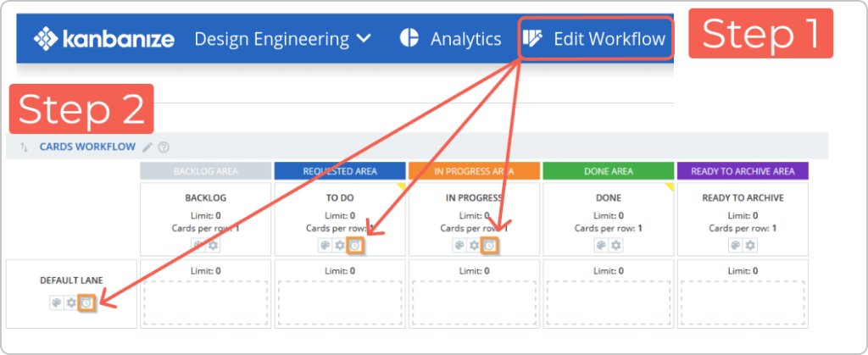Viewport: 868px width, 355px height.
Task: Click the empty dashed cell under BACKLOG
Action: 205,302
